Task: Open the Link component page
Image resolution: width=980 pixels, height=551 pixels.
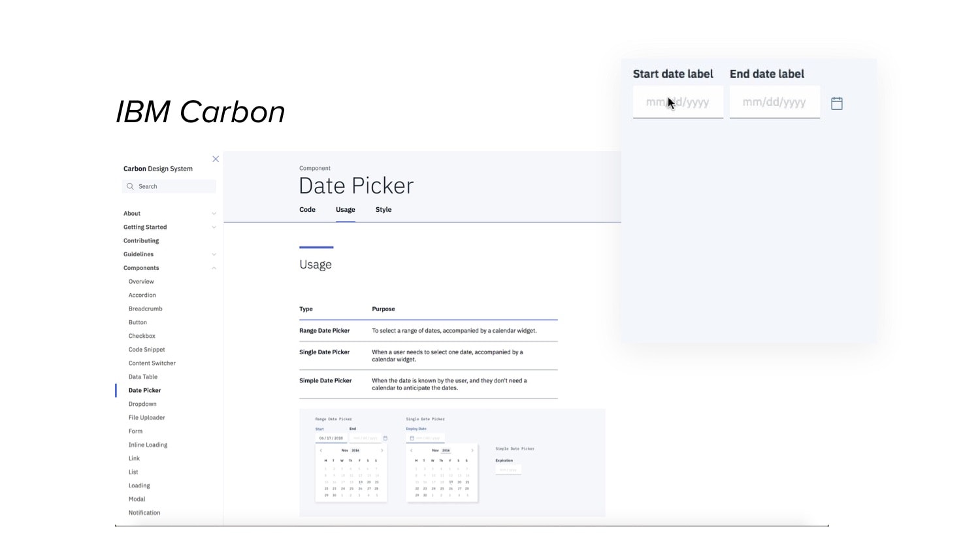Action: pos(134,459)
